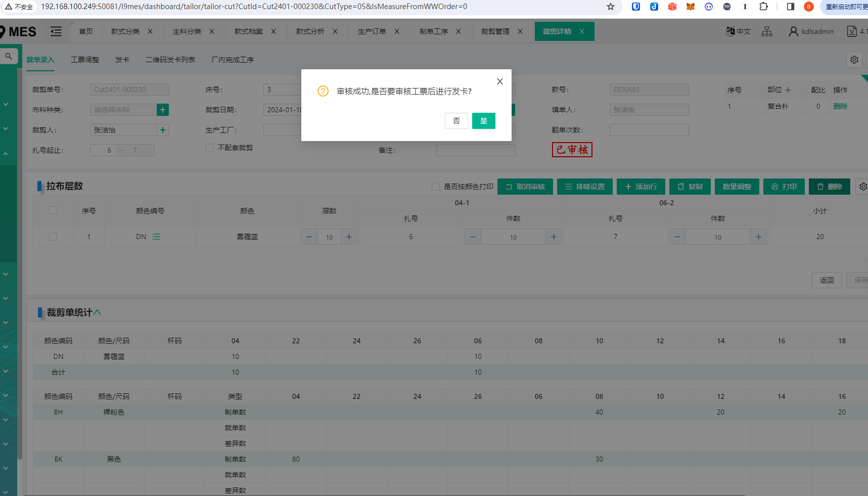
Task: Open the 布料种类 dropdown
Action: 123,110
